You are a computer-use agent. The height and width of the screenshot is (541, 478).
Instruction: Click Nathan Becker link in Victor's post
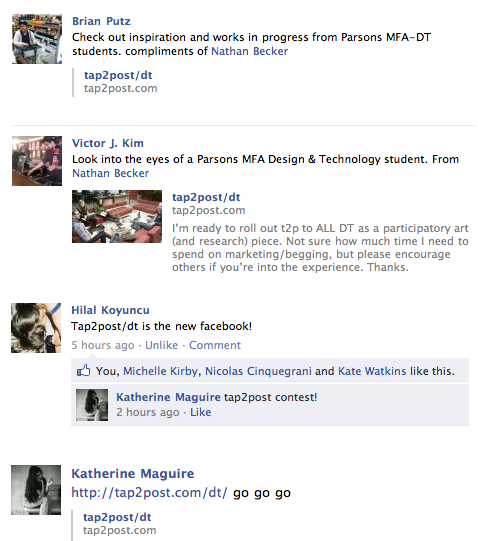(x=110, y=173)
